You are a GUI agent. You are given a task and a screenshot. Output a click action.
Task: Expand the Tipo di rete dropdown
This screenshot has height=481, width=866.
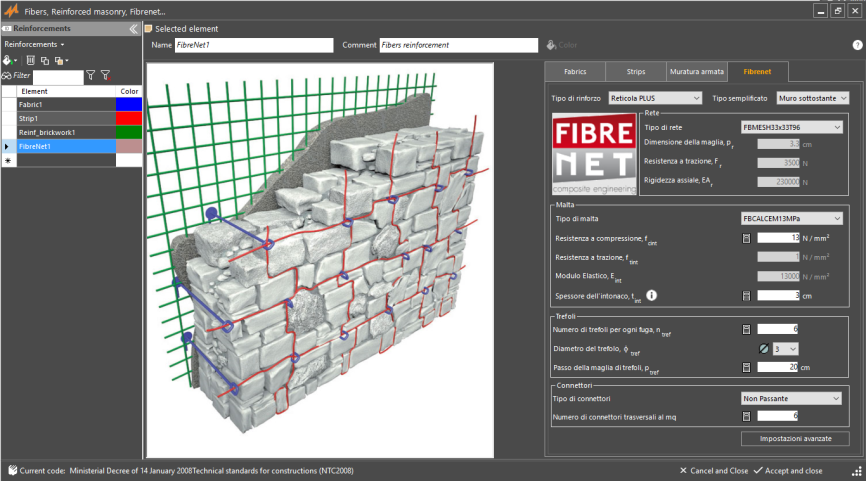(x=791, y=127)
